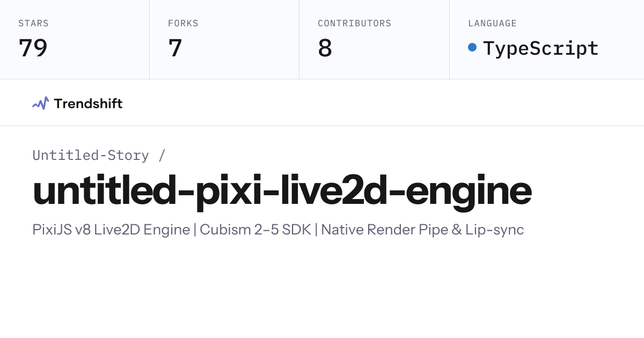Select the PixiJS v8 Live2D Engine description
Viewport: 644px width, 338px height.
tap(278, 230)
